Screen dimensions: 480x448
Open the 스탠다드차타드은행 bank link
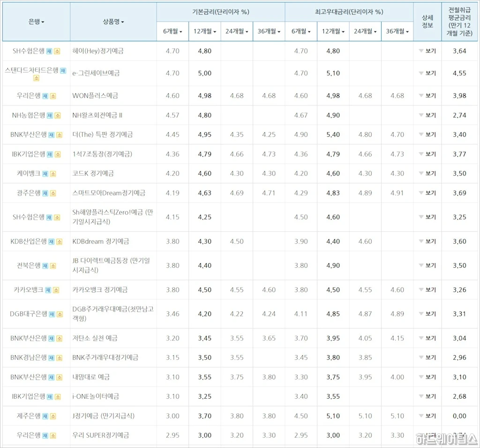tap(31, 70)
